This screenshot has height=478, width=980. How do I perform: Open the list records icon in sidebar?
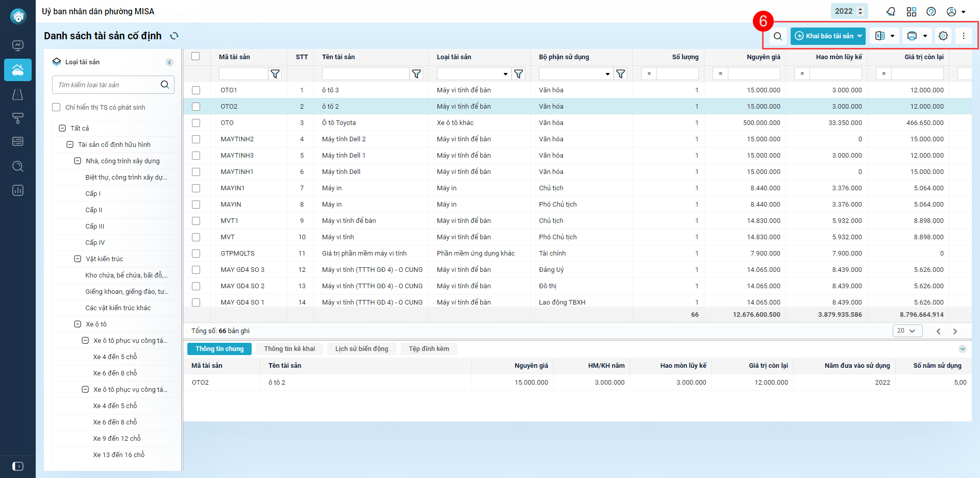[18, 141]
